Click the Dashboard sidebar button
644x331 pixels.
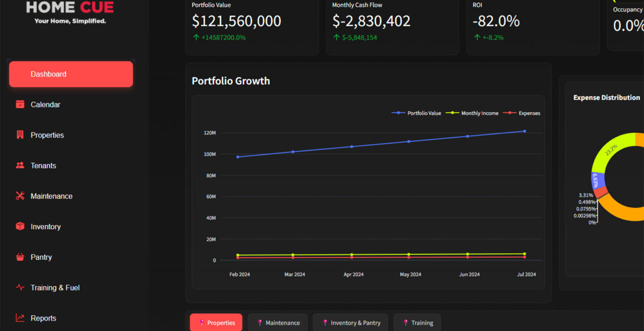point(71,74)
